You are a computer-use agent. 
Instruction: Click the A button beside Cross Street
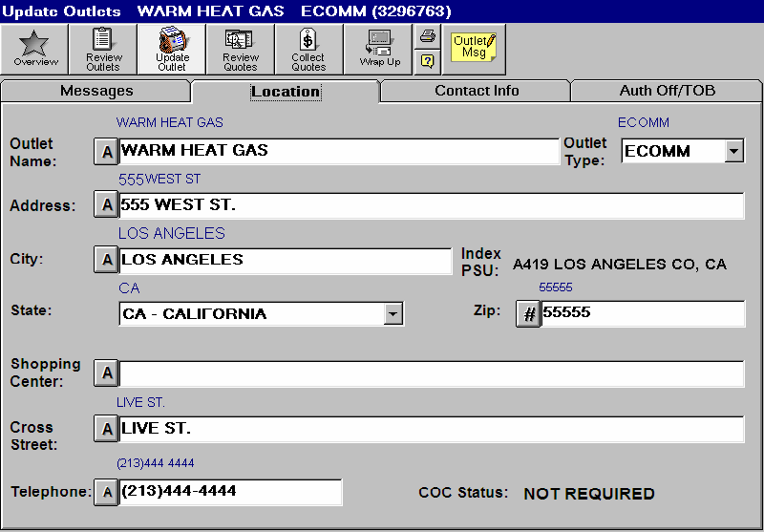(106, 429)
